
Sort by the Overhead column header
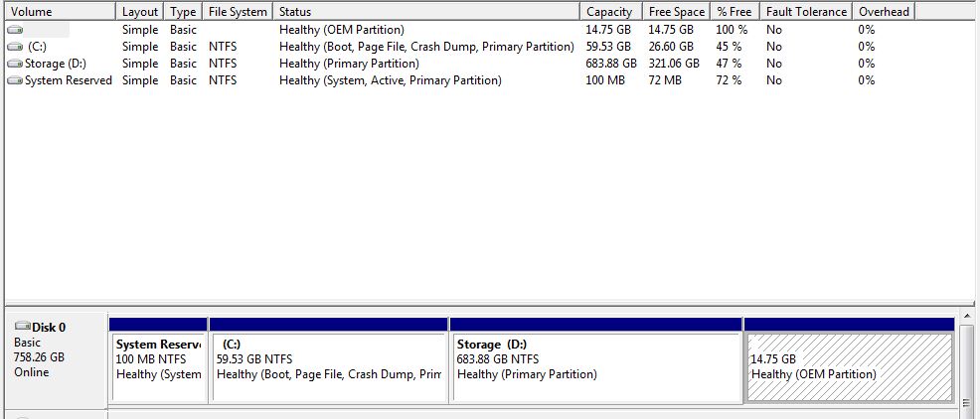(885, 11)
